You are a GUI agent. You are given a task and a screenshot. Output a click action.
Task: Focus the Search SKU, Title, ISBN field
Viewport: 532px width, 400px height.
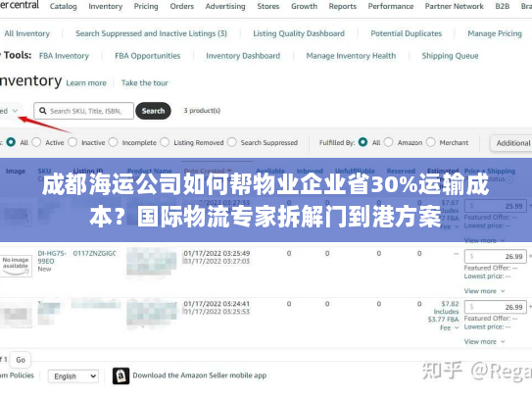[x=84, y=111]
